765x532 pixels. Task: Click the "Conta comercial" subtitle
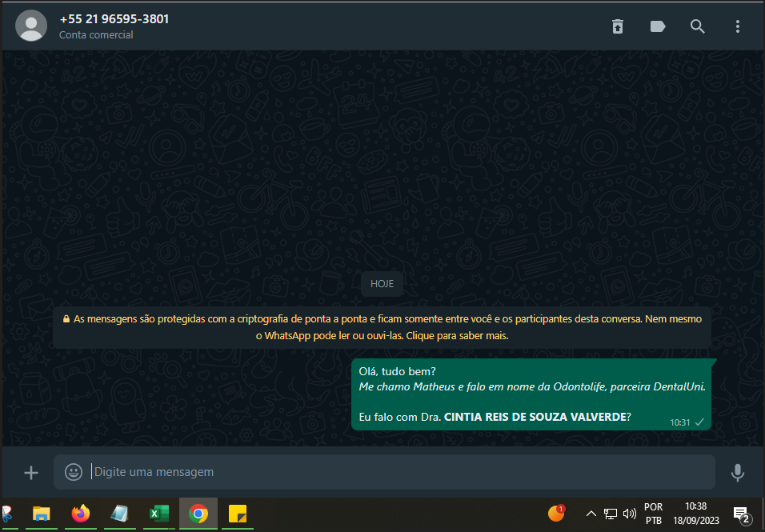coord(96,34)
